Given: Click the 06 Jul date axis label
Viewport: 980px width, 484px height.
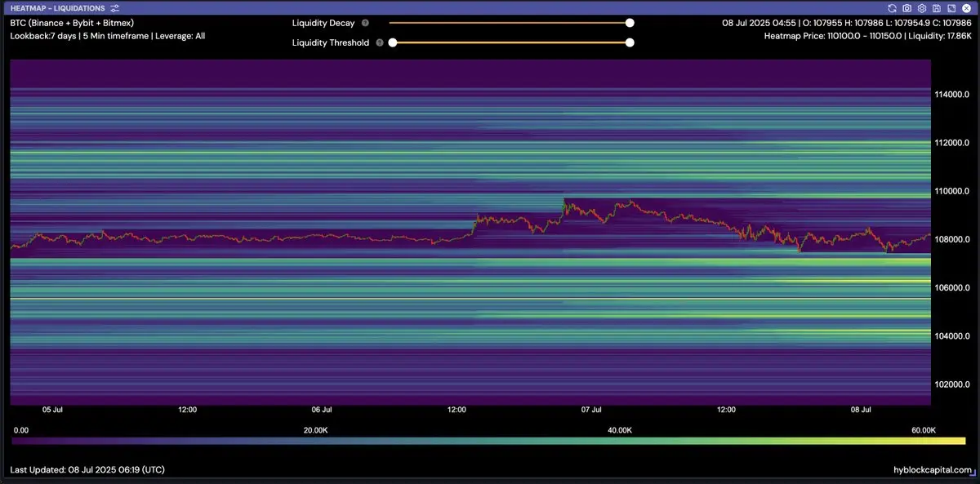Looking at the screenshot, I should 322,410.
